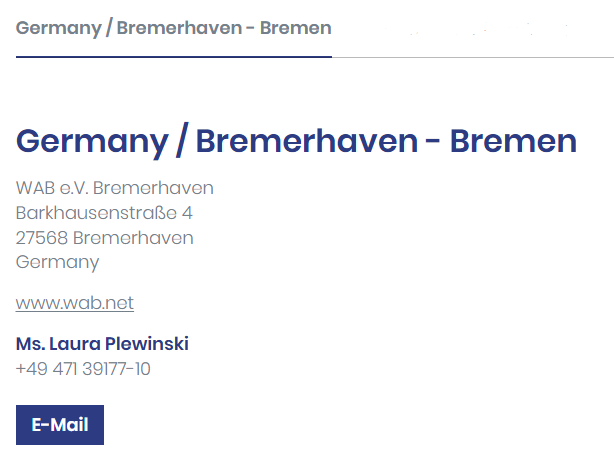Click the word Germany in the large heading
Screen dimensions: 614x453
tap(91, 141)
